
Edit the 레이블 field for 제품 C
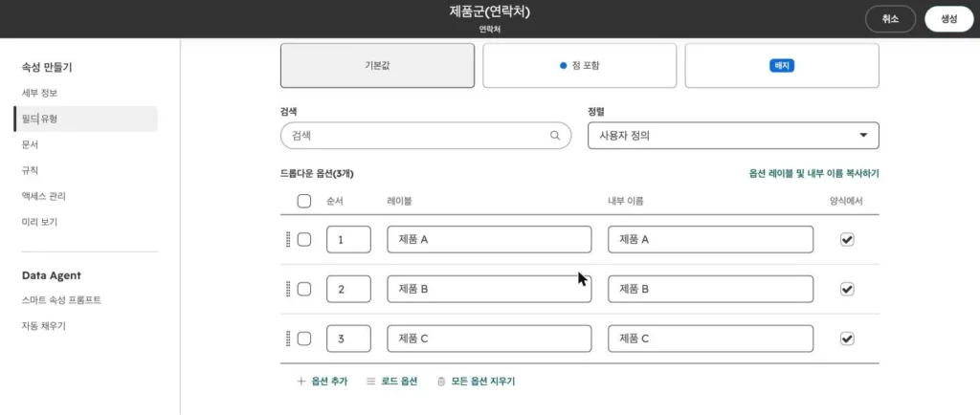(489, 339)
